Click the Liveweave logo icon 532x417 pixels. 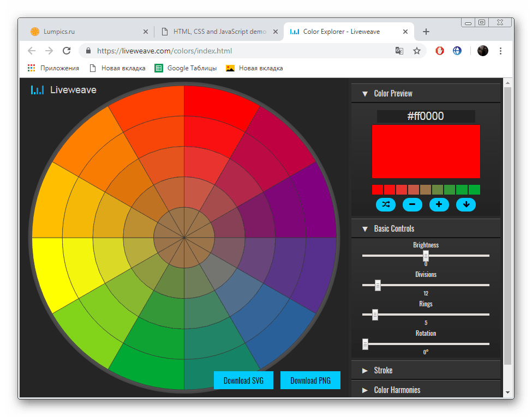click(37, 90)
